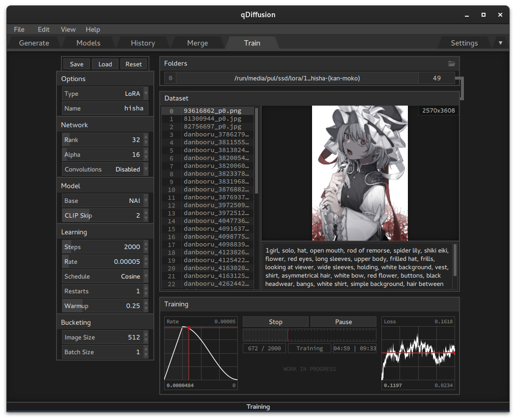Adjust the Image Size 512 field
Image resolution: width=516 pixels, height=420 pixels.
pyautogui.click(x=105, y=337)
